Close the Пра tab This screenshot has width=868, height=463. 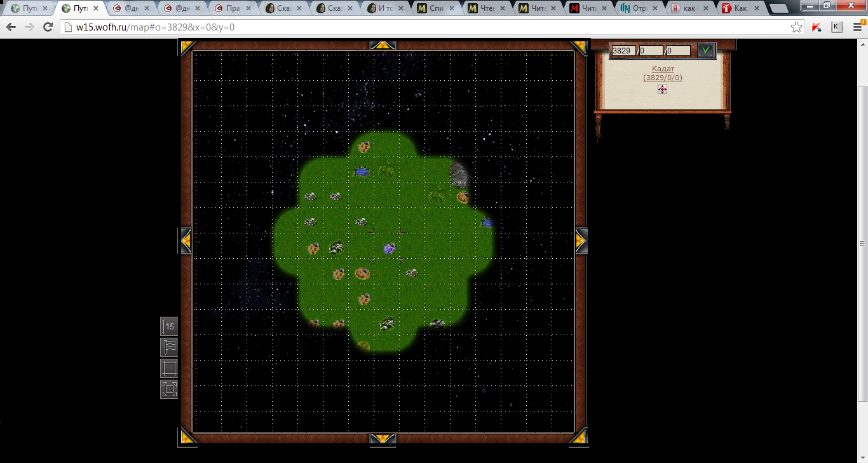[248, 9]
